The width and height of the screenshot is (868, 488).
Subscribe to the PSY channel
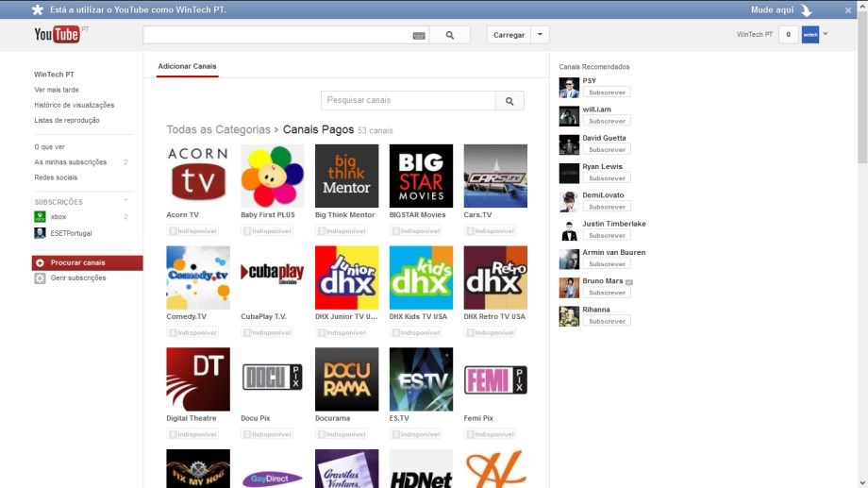tap(606, 93)
